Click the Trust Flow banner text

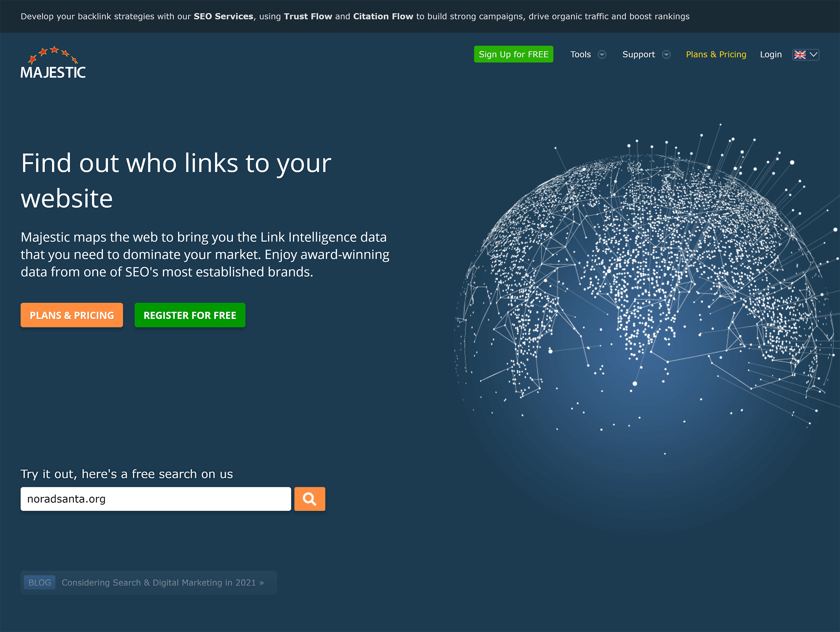click(x=308, y=16)
